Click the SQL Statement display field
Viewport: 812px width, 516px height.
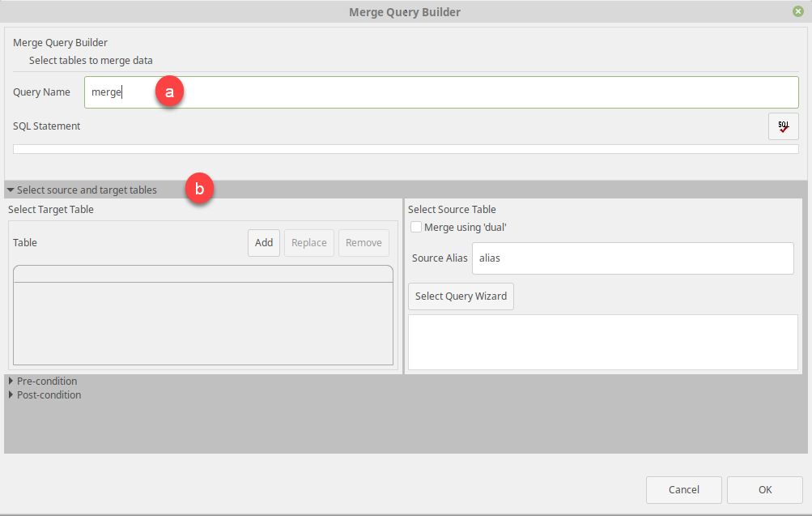tap(405, 149)
